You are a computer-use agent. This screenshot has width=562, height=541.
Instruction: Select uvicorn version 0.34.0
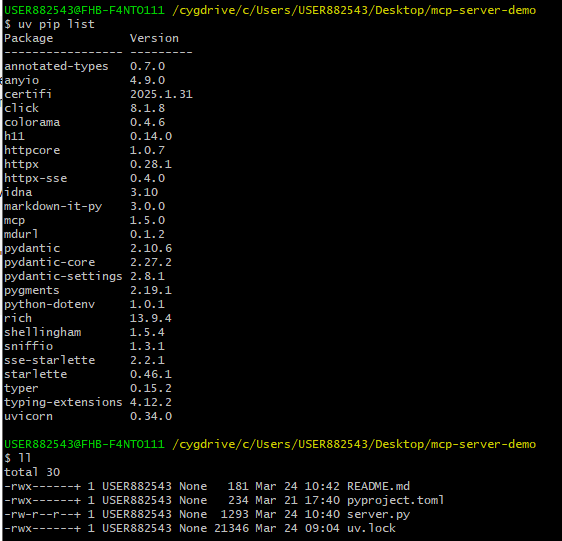coord(151,416)
